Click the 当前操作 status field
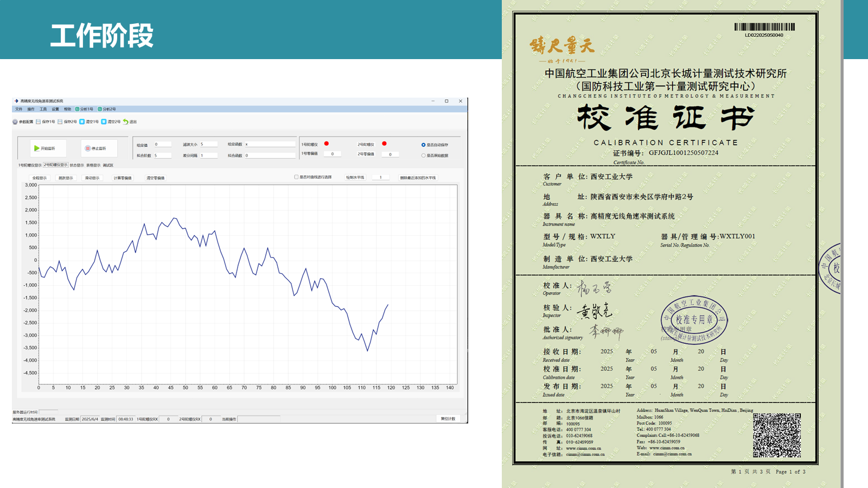Viewport: 868px width, 488px height. 259,419
